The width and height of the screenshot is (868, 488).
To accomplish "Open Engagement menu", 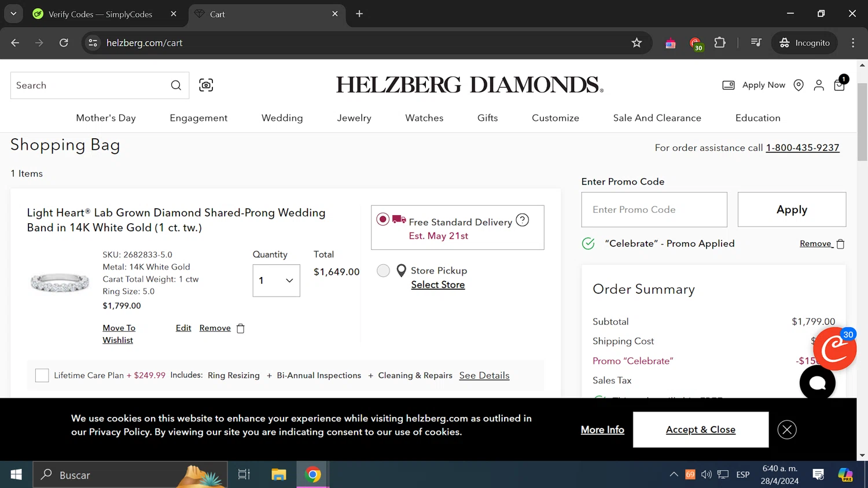I will (x=198, y=118).
